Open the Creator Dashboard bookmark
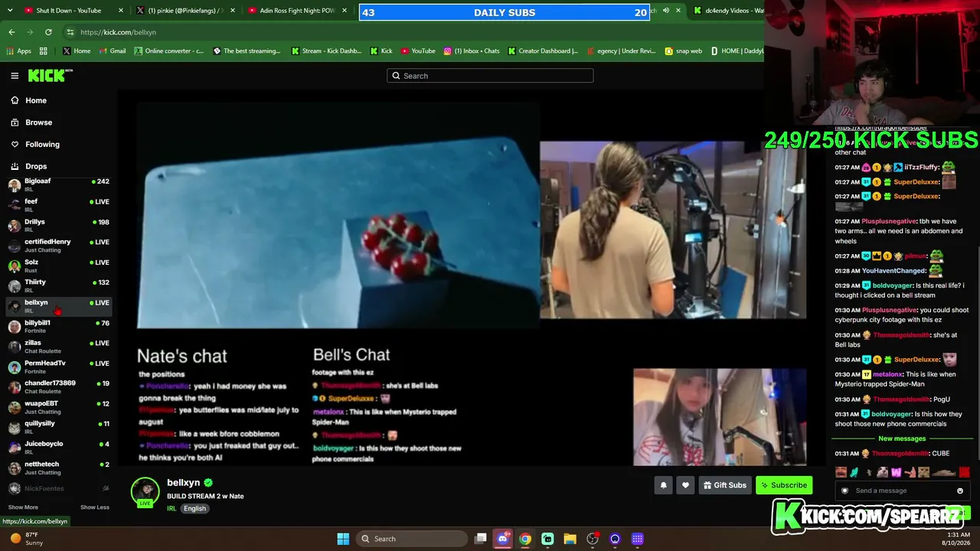Screen dimensions: 980x551 542,51
